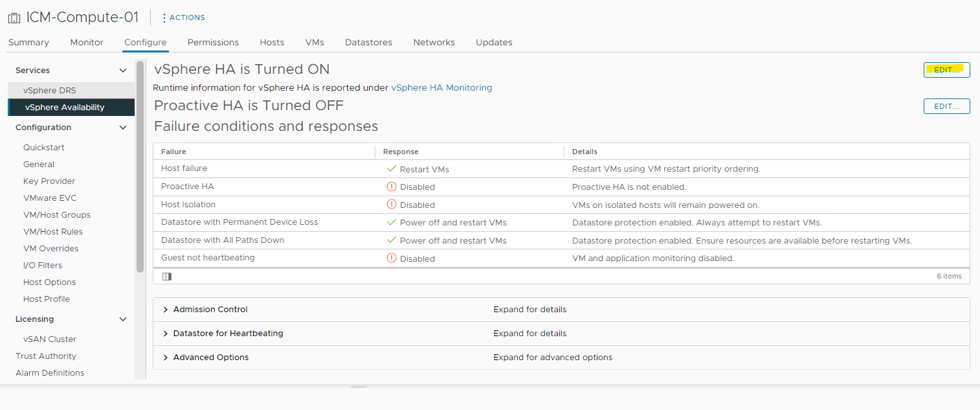This screenshot has height=410, width=980.
Task: Go to the Datastores tab
Action: [x=368, y=42]
